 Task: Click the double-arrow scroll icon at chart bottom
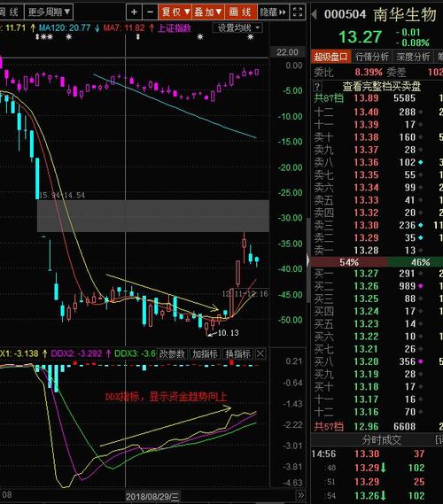point(300,495)
